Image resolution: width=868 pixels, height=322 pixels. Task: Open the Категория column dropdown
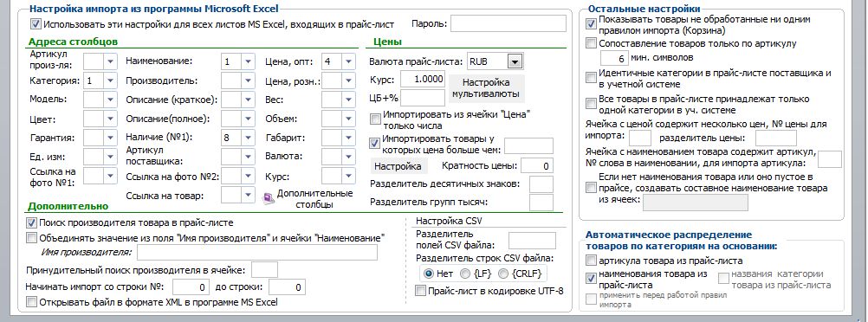[110, 80]
